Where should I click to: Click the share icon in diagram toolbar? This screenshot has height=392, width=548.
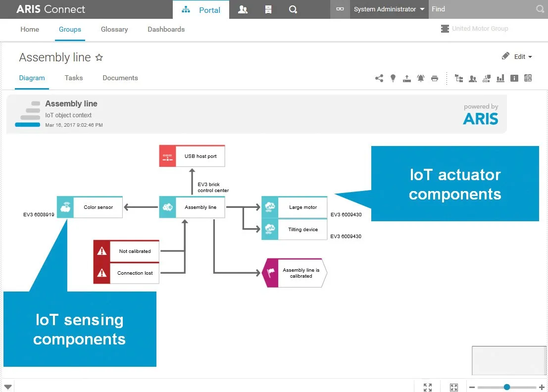[x=379, y=78]
